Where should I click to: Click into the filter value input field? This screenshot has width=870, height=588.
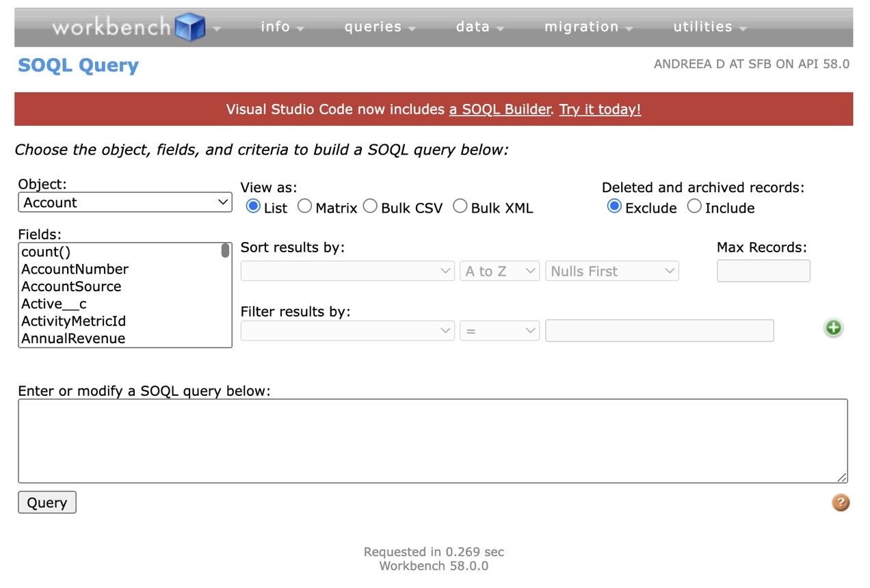tap(659, 331)
